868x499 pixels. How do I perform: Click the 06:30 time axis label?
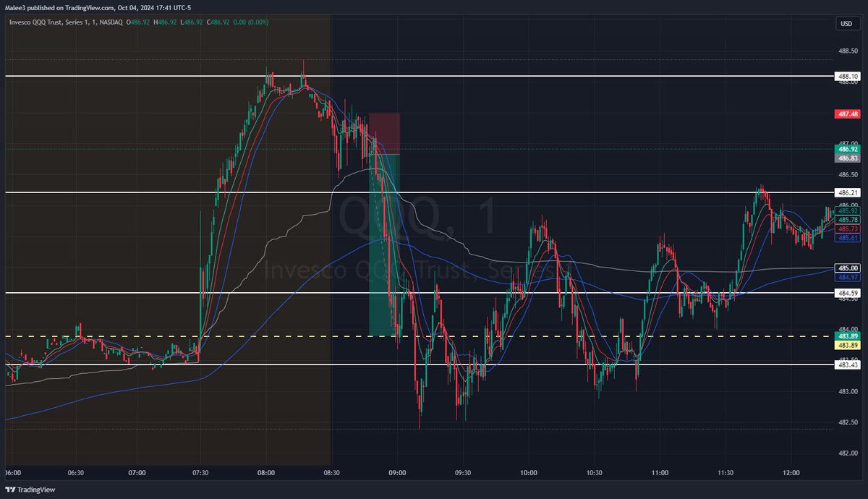(75, 472)
